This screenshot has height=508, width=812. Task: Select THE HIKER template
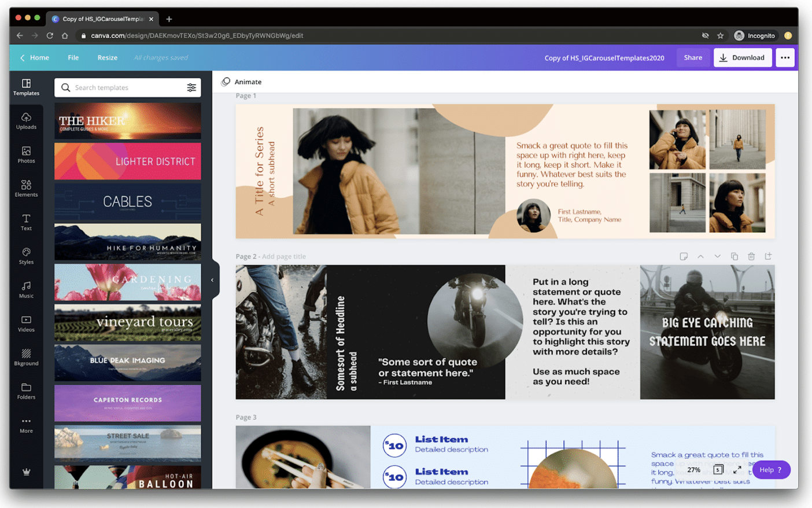click(128, 121)
